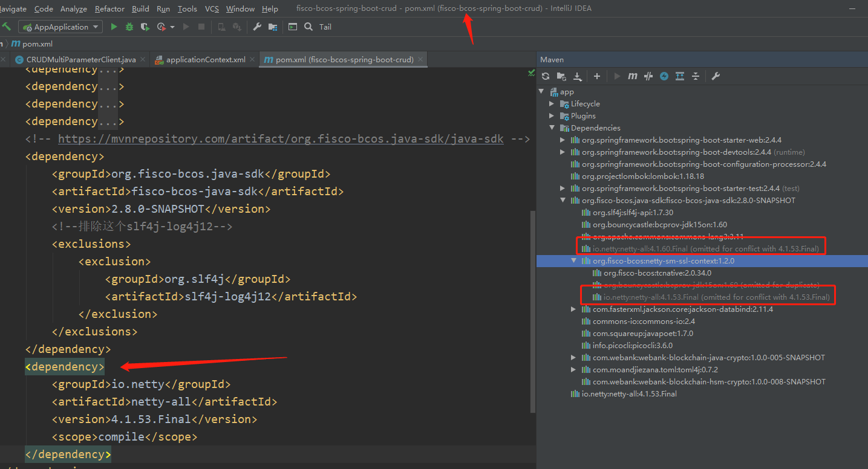Download Maven sources and documentation
The width and height of the screenshot is (868, 469).
point(577,76)
